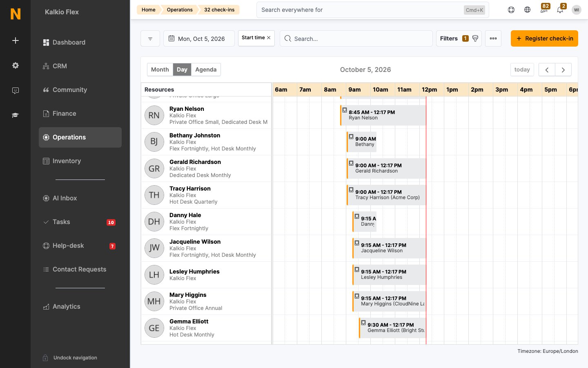Open CRM in sidebar
The image size is (588, 368).
pyautogui.click(x=80, y=66)
